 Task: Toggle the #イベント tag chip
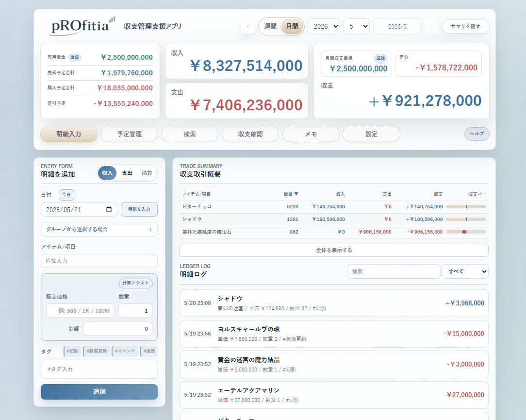coord(125,351)
